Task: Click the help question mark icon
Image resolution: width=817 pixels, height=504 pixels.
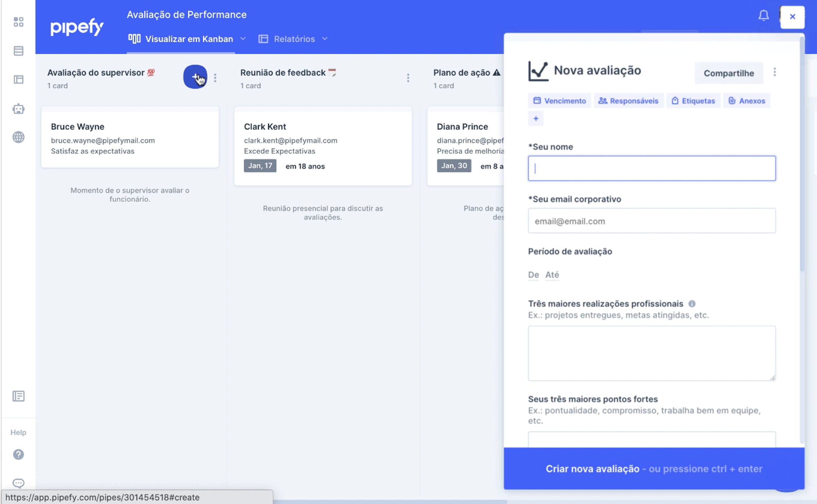Action: coord(18,455)
